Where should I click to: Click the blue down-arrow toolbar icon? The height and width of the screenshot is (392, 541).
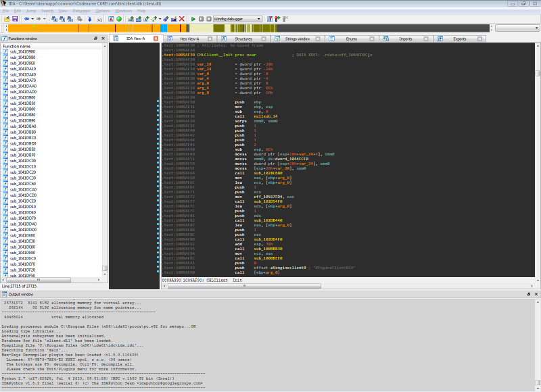(89, 19)
